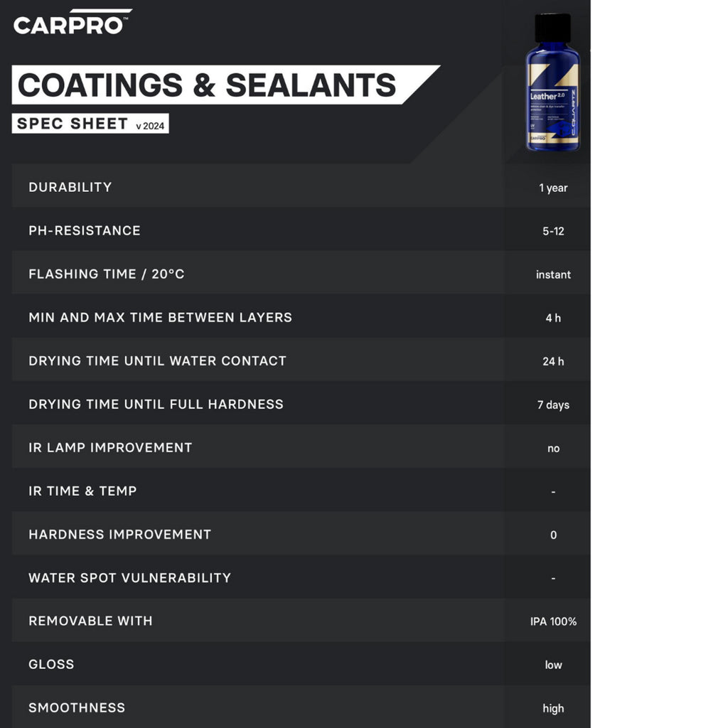Select the Water Spot Vulnerability label
Screen dimensions: 728x728
point(129,577)
